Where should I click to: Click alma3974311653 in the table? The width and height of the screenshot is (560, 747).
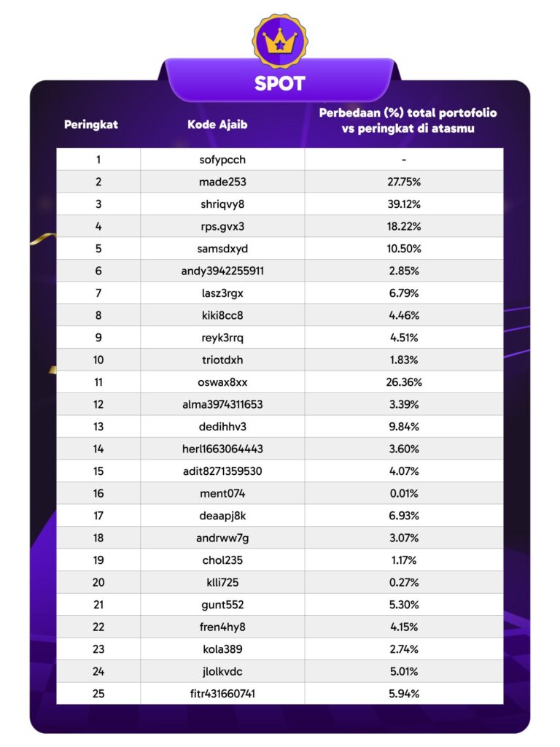222,404
